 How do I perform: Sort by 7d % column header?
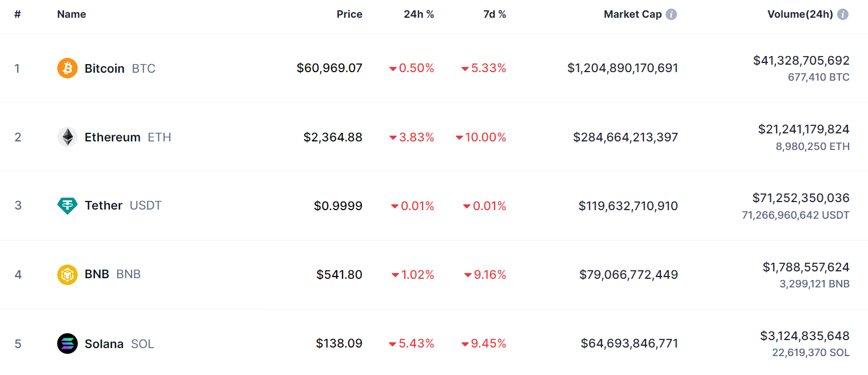click(495, 14)
